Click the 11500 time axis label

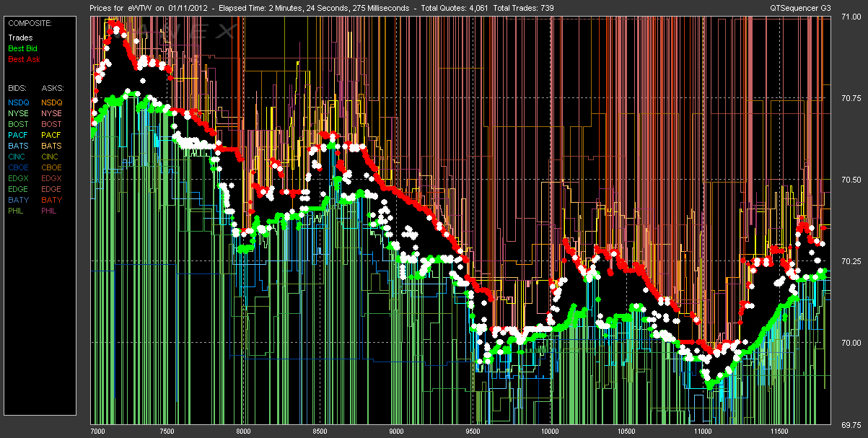(779, 432)
